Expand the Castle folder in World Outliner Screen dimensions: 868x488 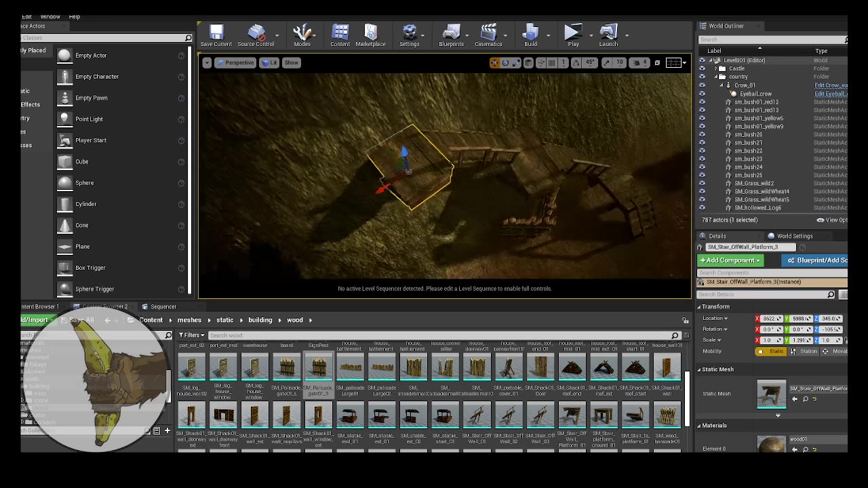(716, 68)
